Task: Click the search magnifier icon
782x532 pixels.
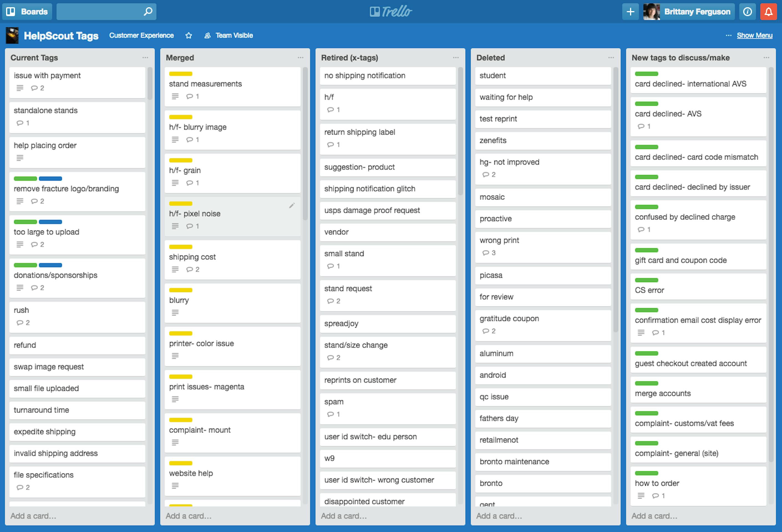Action: tap(148, 11)
